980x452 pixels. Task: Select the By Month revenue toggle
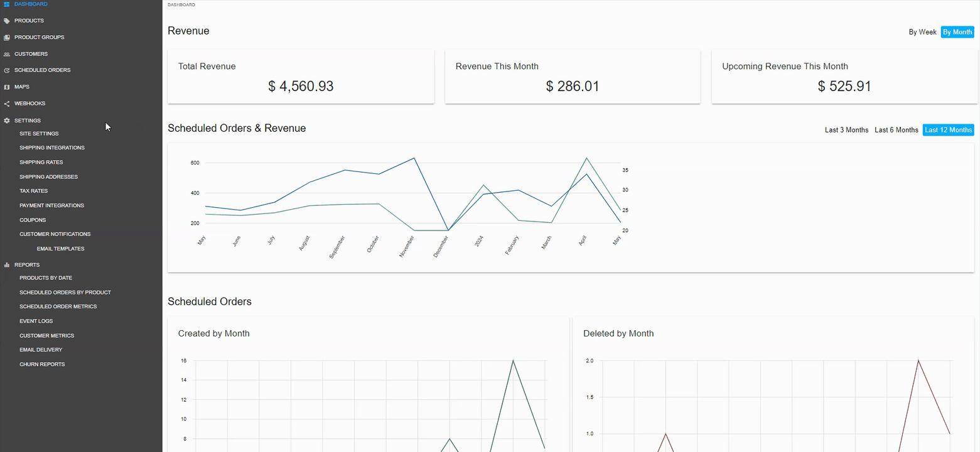point(957,32)
